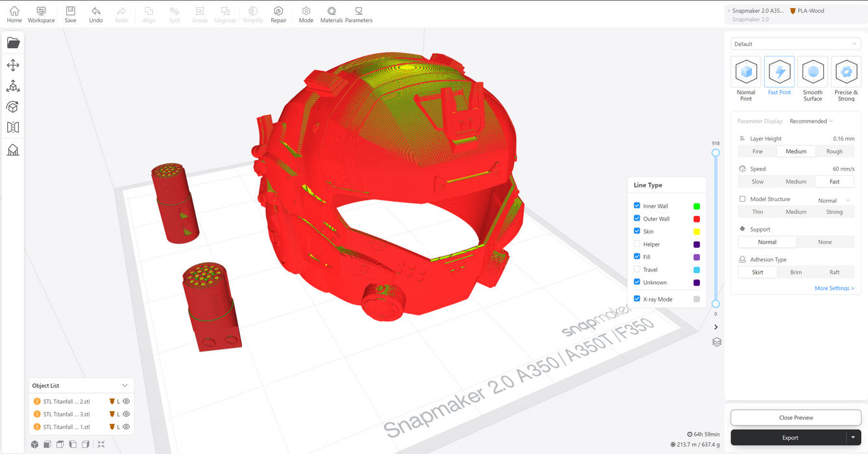Switch adhesion type to Brim
The height and width of the screenshot is (454, 868).
click(796, 272)
